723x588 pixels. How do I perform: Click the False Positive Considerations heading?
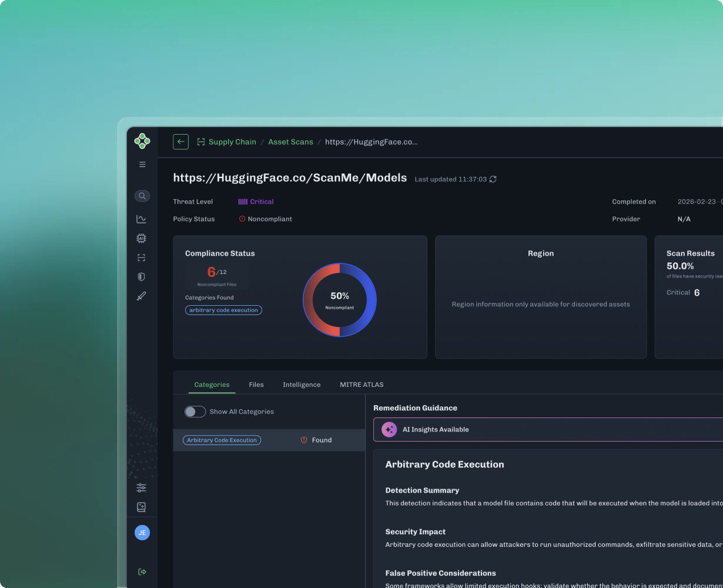tap(441, 573)
